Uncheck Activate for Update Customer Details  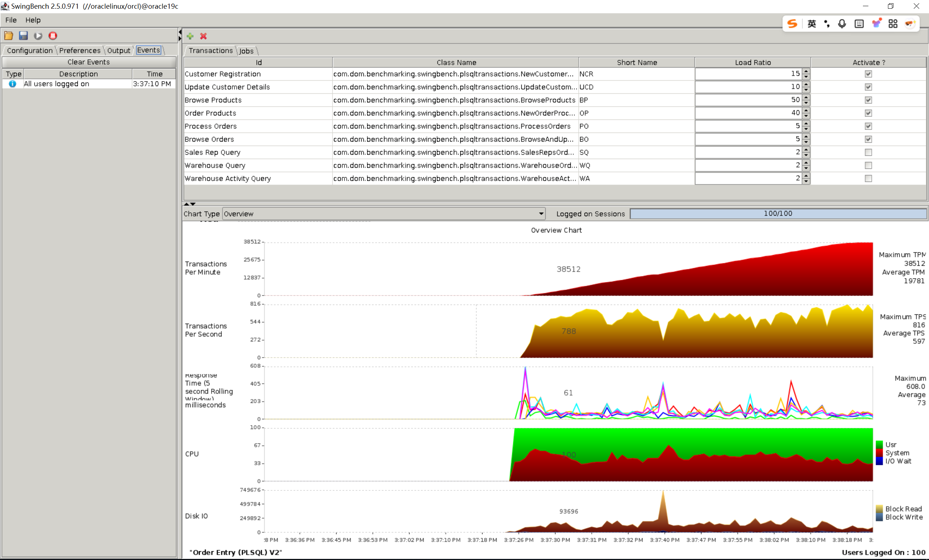(x=868, y=87)
